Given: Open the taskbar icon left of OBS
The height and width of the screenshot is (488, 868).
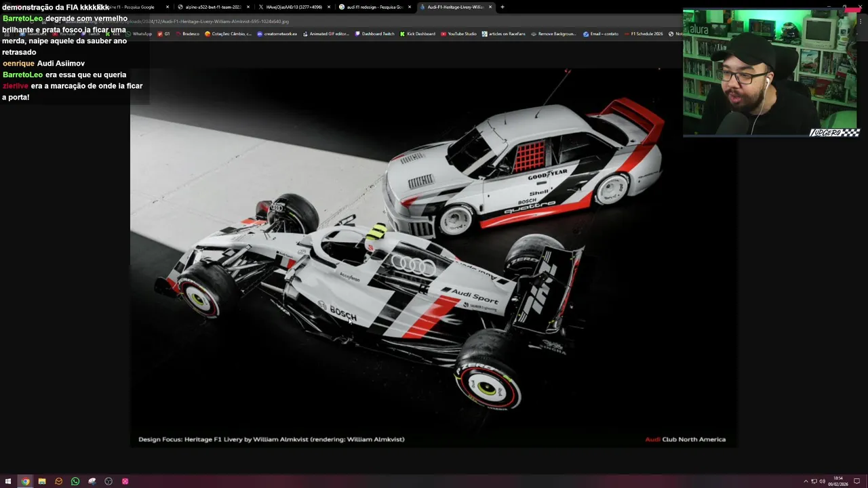Looking at the screenshot, I should pos(92,481).
